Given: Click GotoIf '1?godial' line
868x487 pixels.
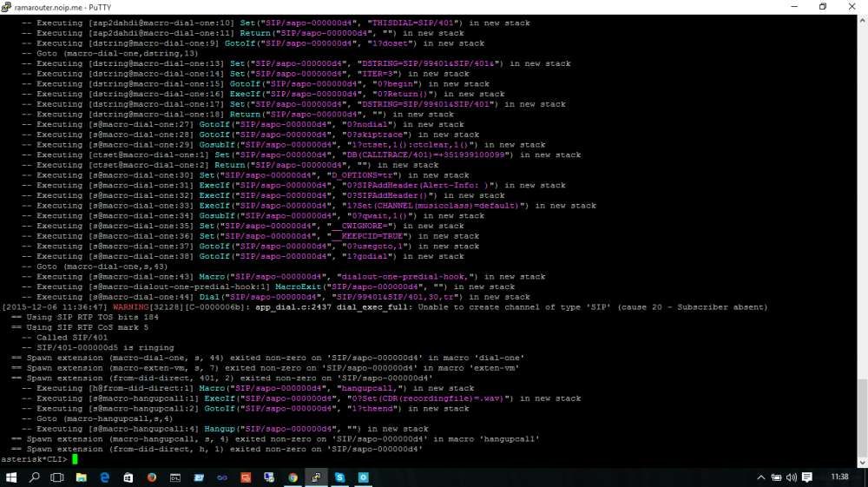Looking at the screenshot, I should (242, 257).
